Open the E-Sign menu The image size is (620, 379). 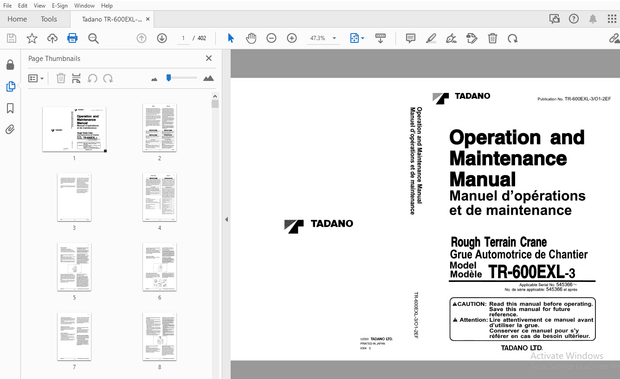click(x=60, y=6)
